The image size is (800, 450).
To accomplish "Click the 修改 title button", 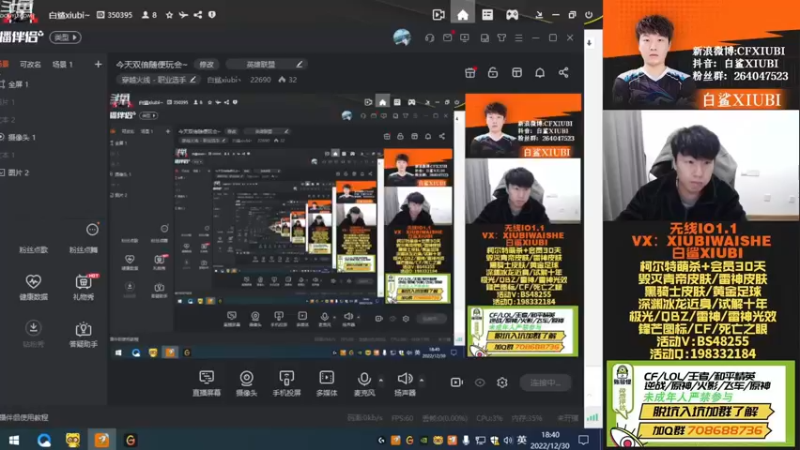I will [x=207, y=64].
